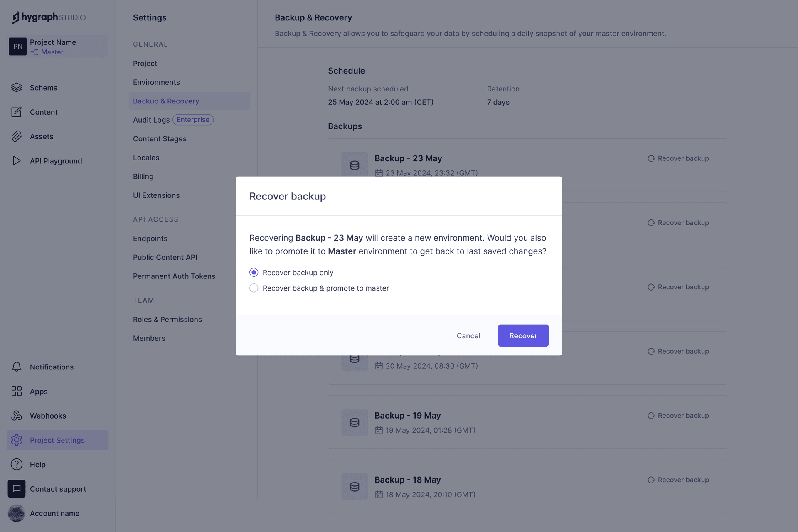Click the Schema icon in sidebar
Screen dimensions: 798x532
17,87
